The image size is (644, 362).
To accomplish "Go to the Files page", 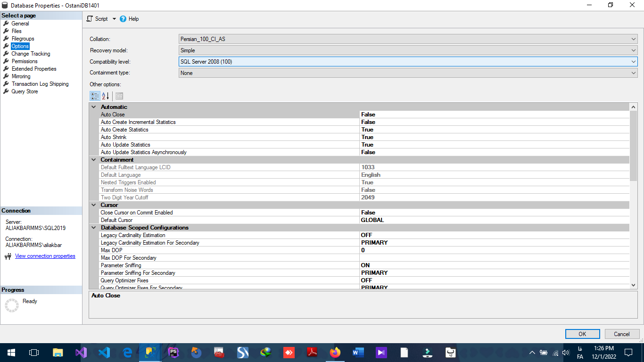I will [17, 31].
